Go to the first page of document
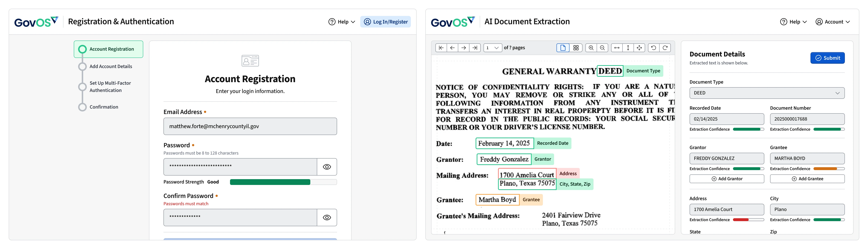Viewport: 868px width, 249px height. tap(441, 48)
